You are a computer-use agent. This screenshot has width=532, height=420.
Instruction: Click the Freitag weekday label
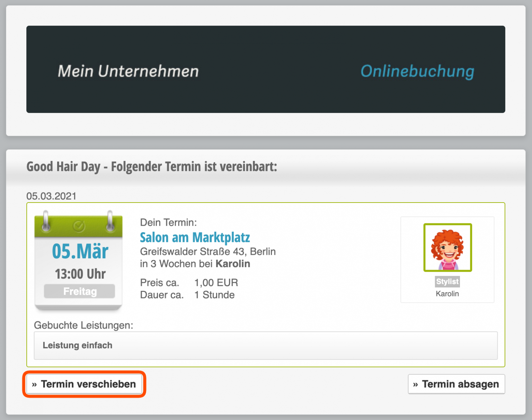click(80, 291)
